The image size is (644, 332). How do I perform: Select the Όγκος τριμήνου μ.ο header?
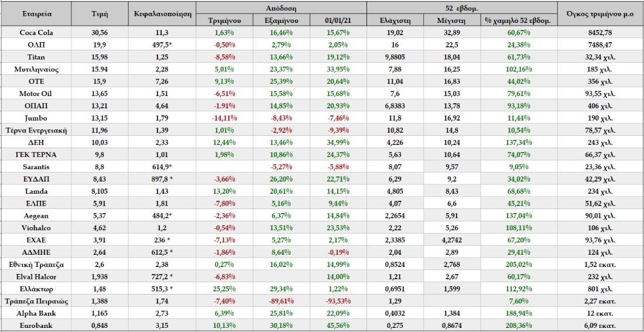(601, 13)
